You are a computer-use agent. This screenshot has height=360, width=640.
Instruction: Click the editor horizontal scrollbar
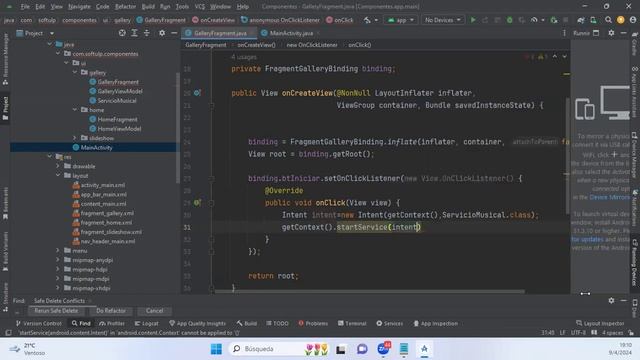369,291
